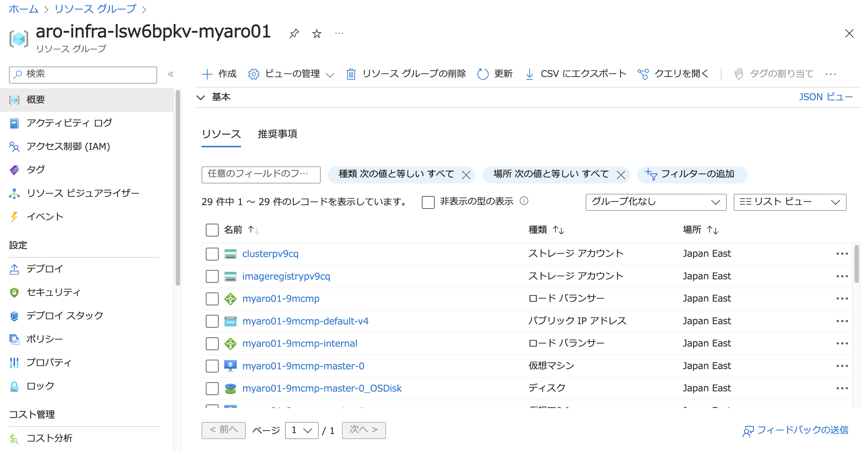Select the リソース tab
The image size is (868, 452).
point(221,134)
